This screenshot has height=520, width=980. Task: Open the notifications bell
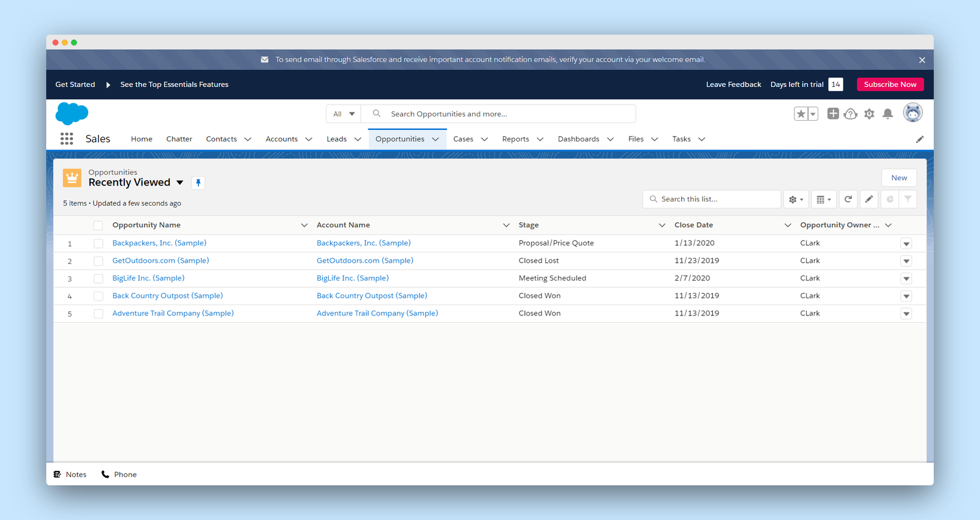[888, 114]
